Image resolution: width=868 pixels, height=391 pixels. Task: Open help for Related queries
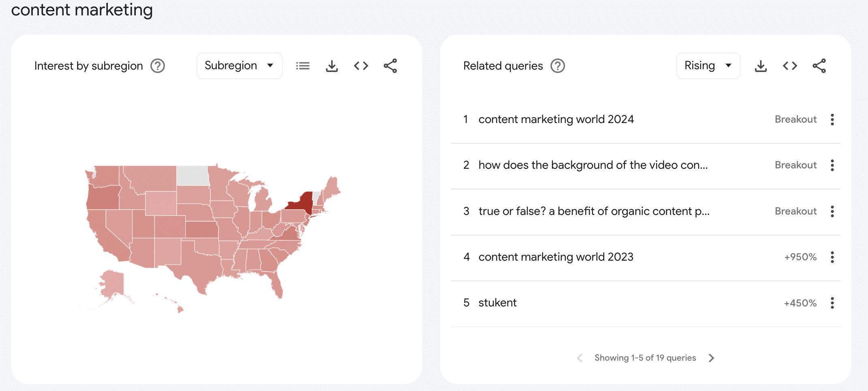tap(558, 66)
